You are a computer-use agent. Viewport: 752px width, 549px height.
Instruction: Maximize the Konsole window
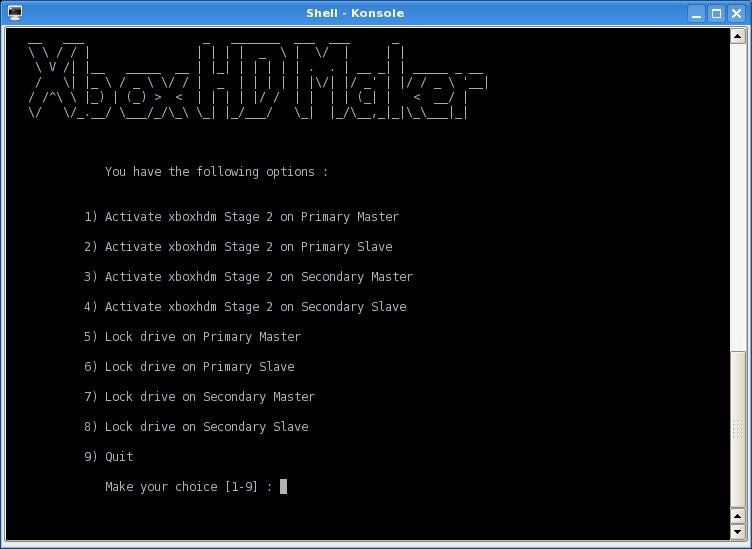[717, 13]
